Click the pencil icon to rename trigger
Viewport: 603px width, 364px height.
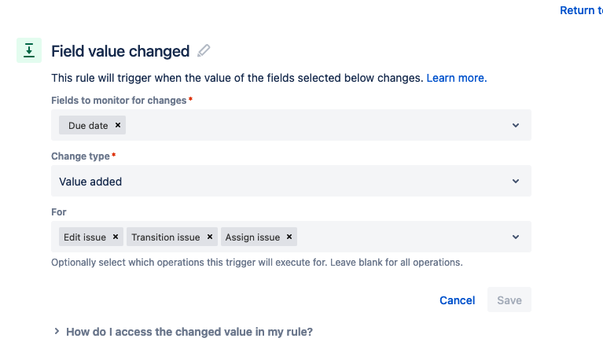pyautogui.click(x=204, y=51)
